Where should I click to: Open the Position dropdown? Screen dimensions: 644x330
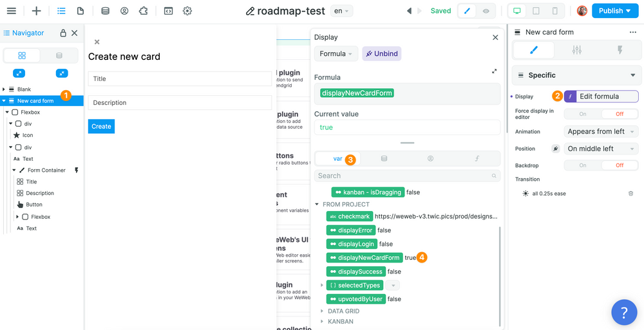601,149
